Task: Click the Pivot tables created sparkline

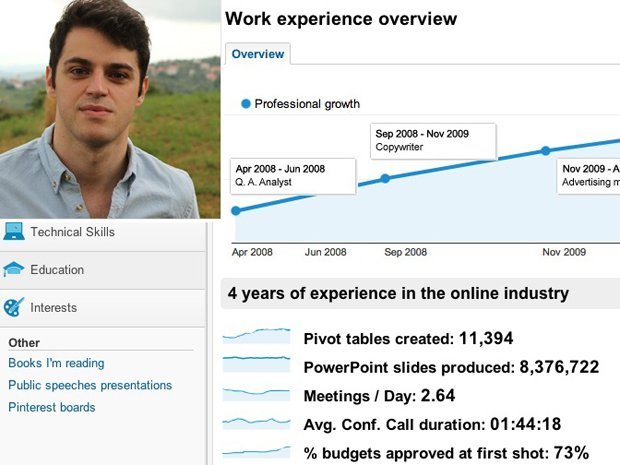Action: (256, 337)
